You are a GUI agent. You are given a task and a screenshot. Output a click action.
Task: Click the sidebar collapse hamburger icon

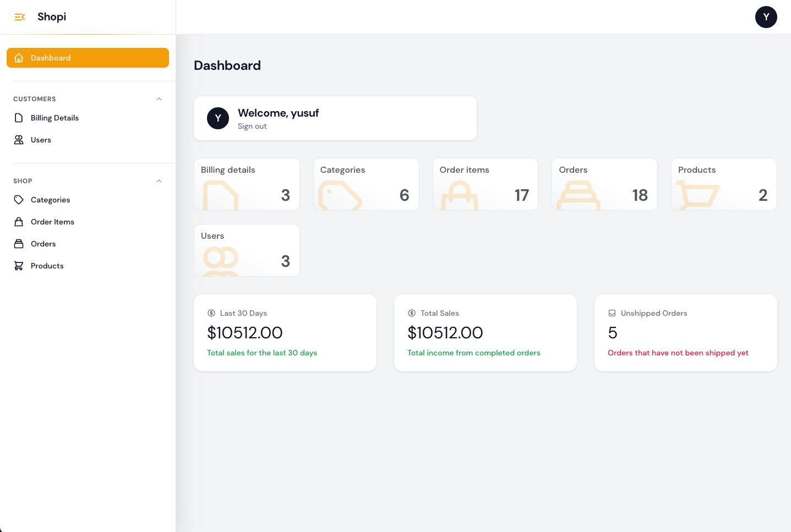20,17
